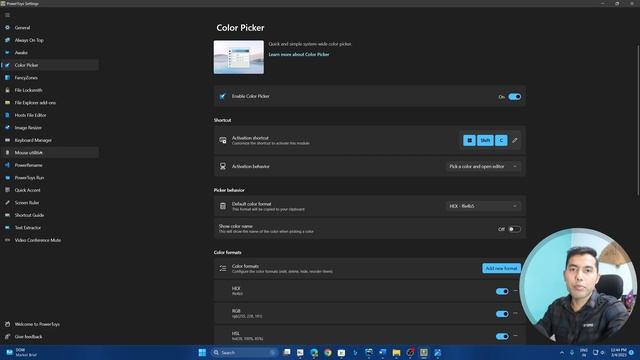The height and width of the screenshot is (360, 640).
Task: Open the Activation behavior dropdown
Action: (483, 167)
